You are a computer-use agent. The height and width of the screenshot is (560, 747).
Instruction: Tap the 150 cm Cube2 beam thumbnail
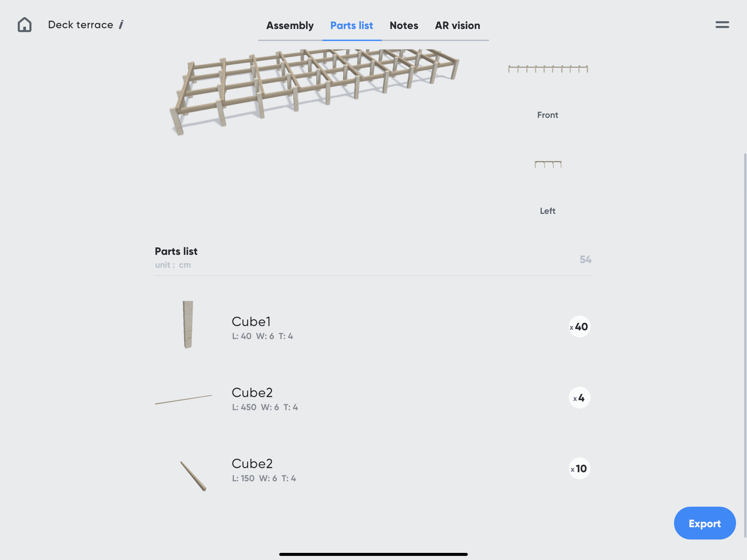coord(193,476)
